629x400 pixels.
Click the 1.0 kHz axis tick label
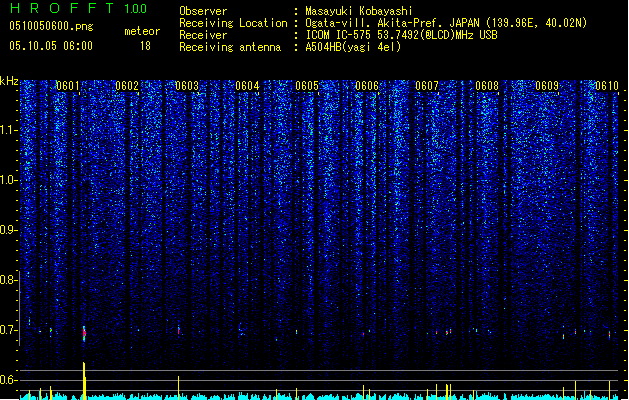click(x=8, y=180)
